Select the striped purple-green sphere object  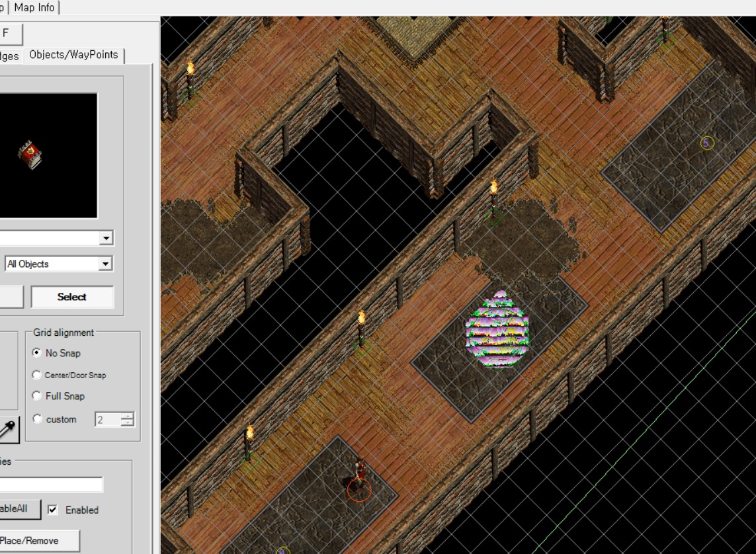(x=497, y=329)
